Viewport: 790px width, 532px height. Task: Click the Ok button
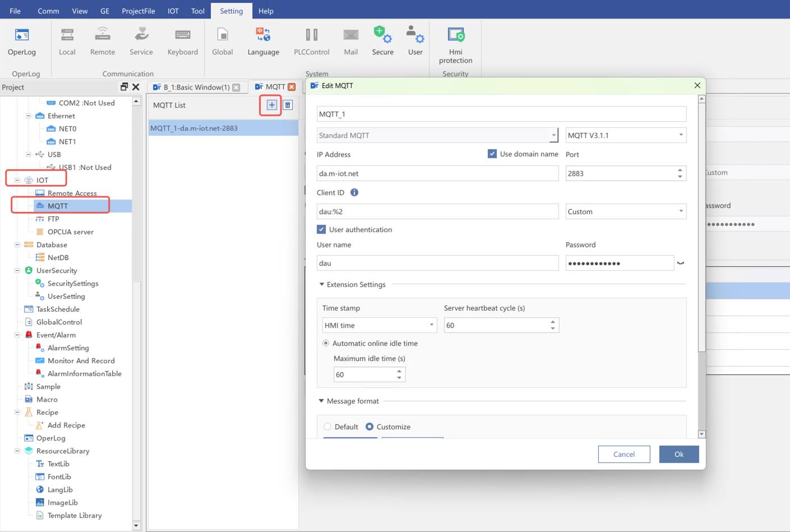(x=678, y=454)
